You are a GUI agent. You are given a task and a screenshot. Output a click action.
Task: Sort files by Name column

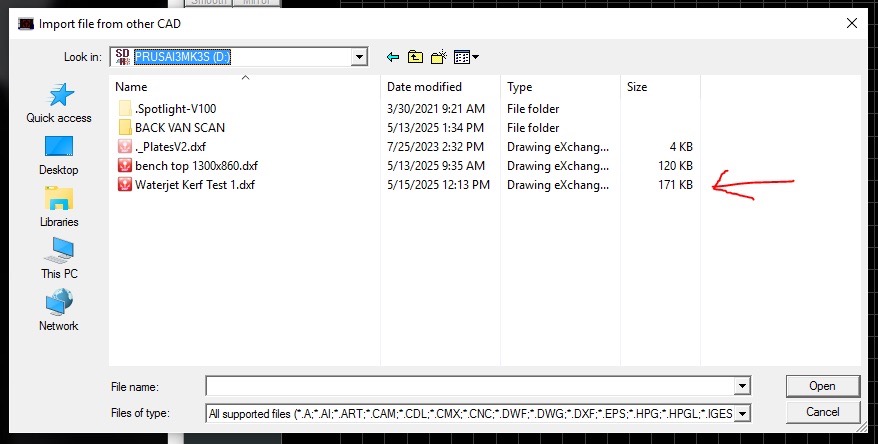click(245, 87)
